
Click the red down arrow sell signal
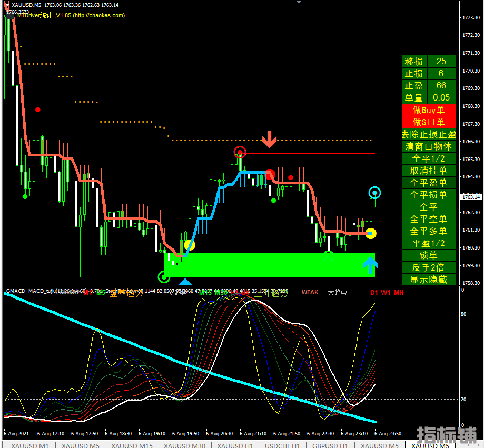[x=269, y=140]
